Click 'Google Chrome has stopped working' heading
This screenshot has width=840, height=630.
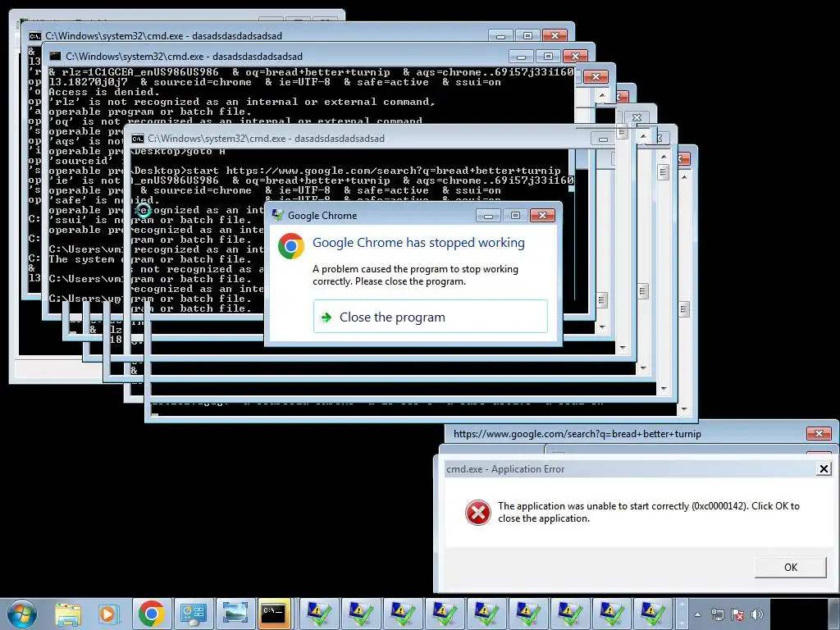click(418, 243)
